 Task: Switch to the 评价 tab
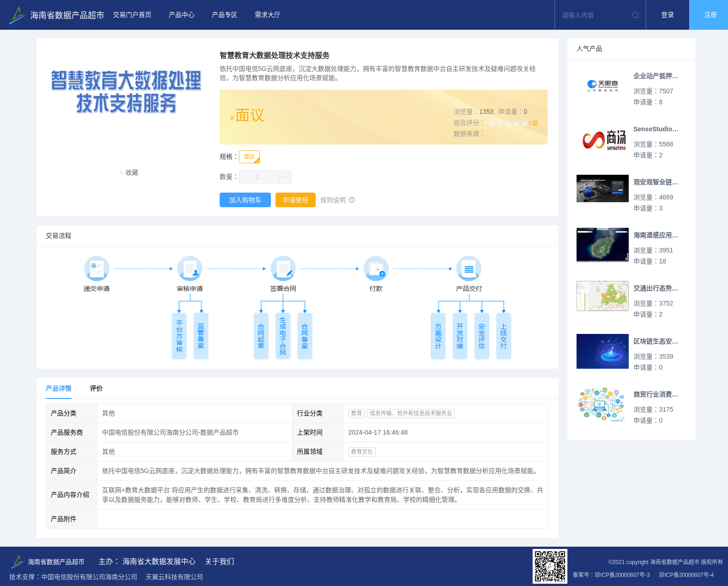click(x=96, y=388)
